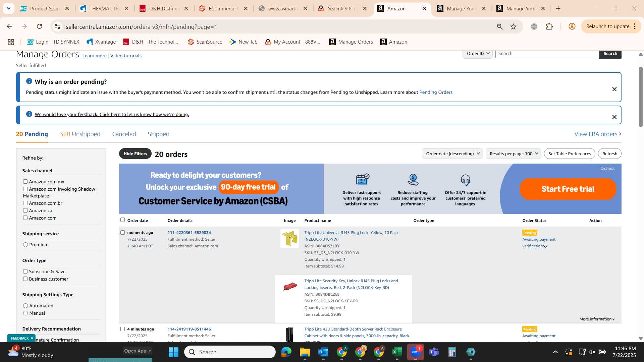Viewport: 644px width, 362px height.
Task: Switch to D&H Distributing browser tab
Action: pos(164,9)
